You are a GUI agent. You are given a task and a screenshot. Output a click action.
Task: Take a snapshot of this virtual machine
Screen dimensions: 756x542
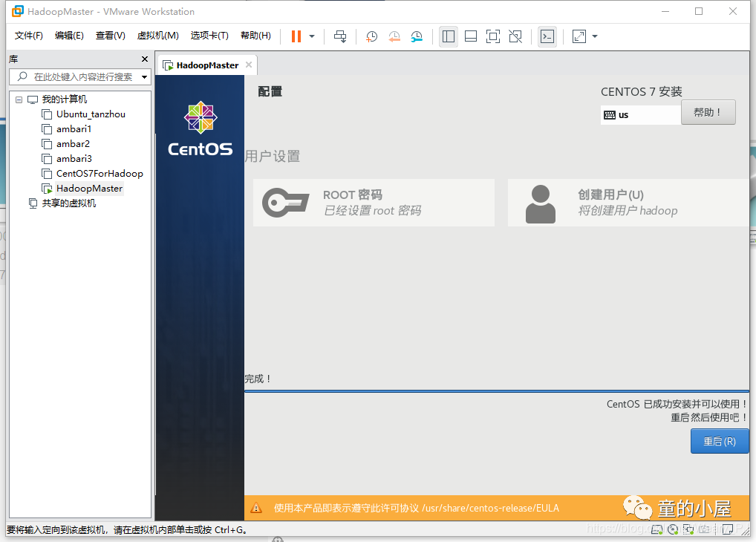pos(371,36)
